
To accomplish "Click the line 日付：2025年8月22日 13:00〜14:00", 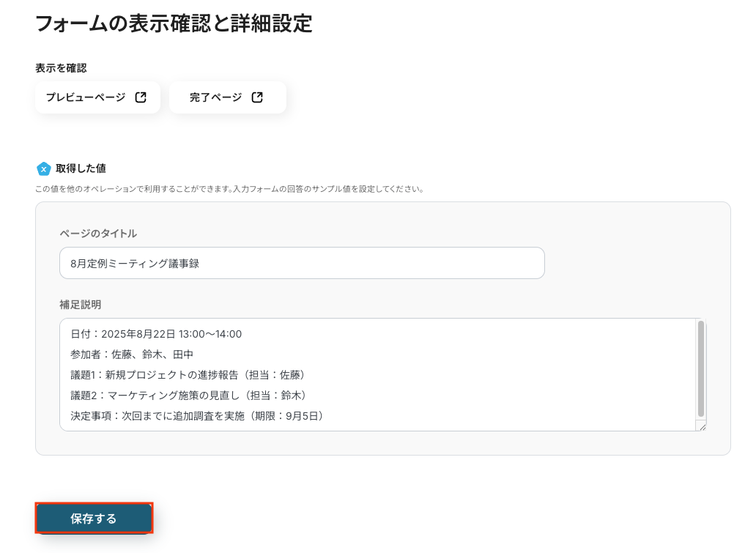I will (x=156, y=334).
